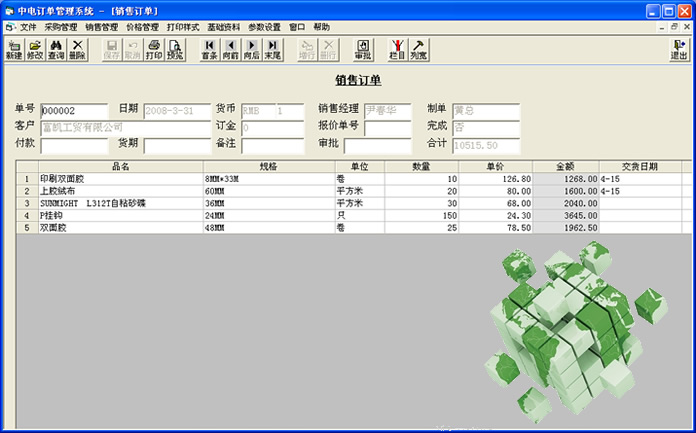Click the 审批 input field in the form
The height and width of the screenshot is (433, 696).
[377, 146]
